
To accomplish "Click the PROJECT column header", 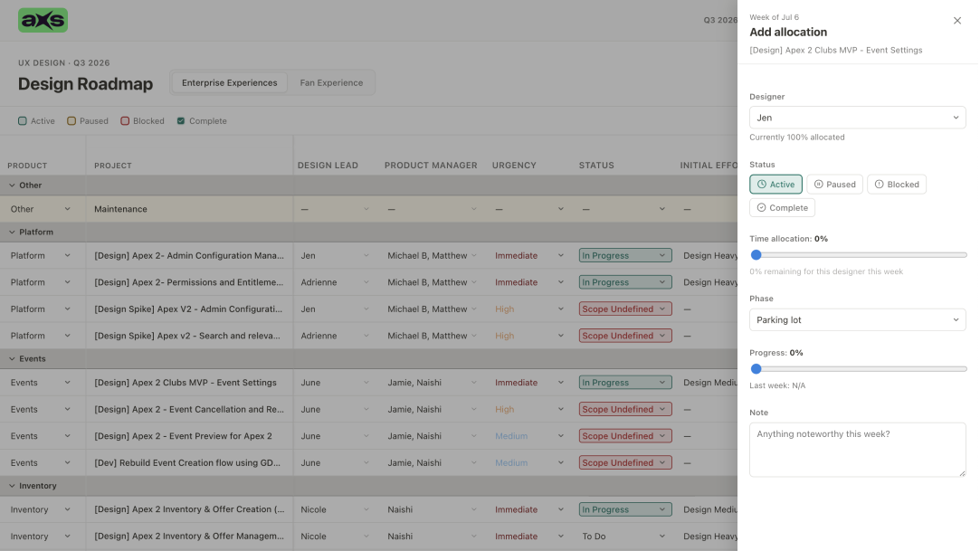I will [x=112, y=166].
